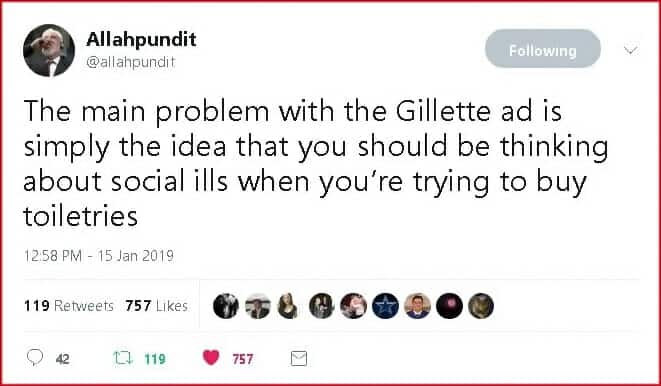Screen dimensions: 661x386
Task: Open the @allahpundit handle link
Action: [x=131, y=62]
